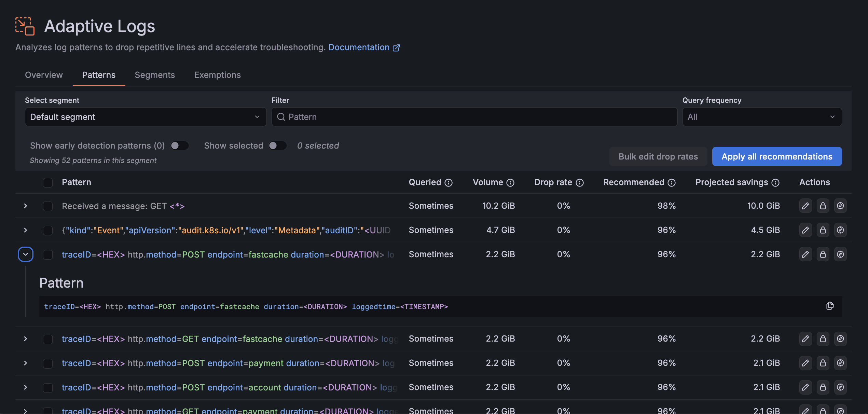The image size is (868, 414).
Task: Collapse the expanded POST fastcache pattern row
Action: pos(26,254)
